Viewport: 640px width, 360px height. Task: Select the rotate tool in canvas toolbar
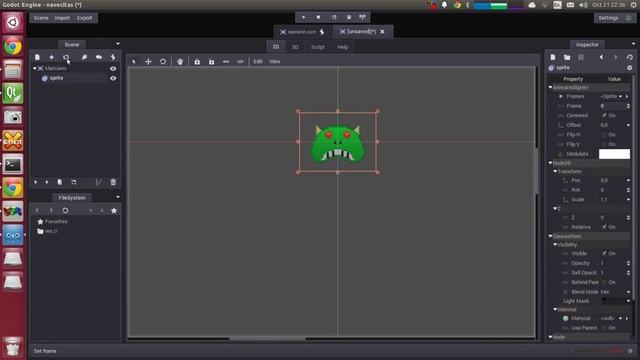163,62
